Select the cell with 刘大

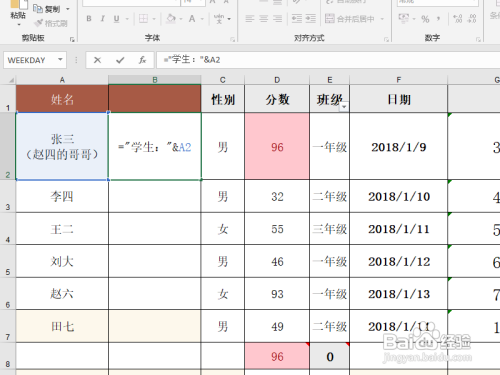[x=62, y=261]
